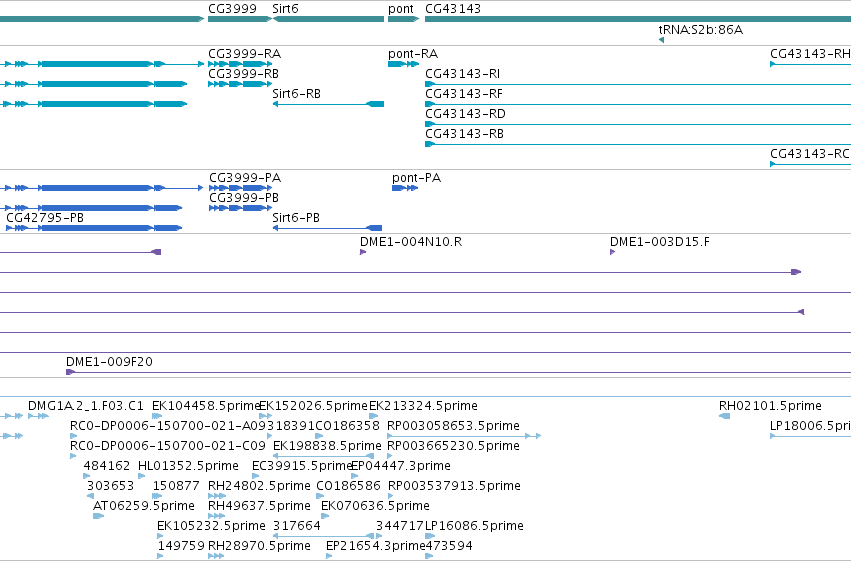Click the Sirt6-RB transcript glyph
The image size is (851, 561).
328,104
